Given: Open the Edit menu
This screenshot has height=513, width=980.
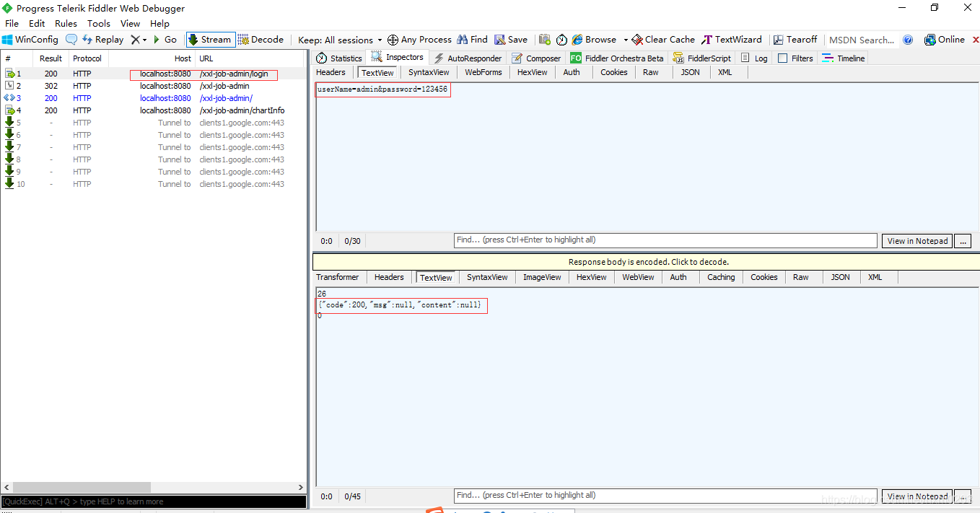Looking at the screenshot, I should click(x=37, y=23).
